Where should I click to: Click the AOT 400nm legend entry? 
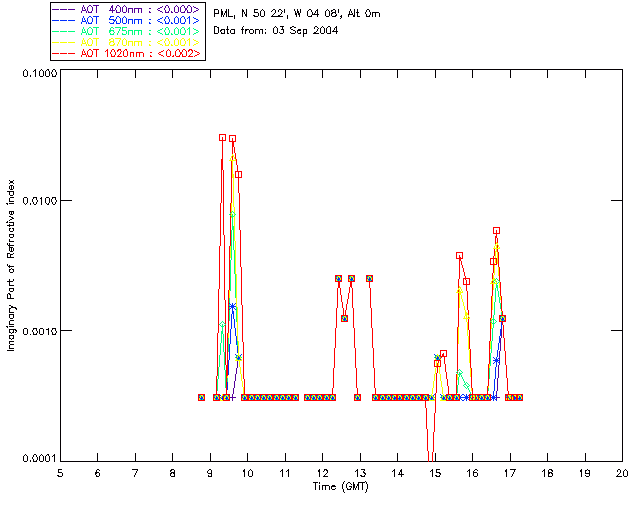(127, 9)
